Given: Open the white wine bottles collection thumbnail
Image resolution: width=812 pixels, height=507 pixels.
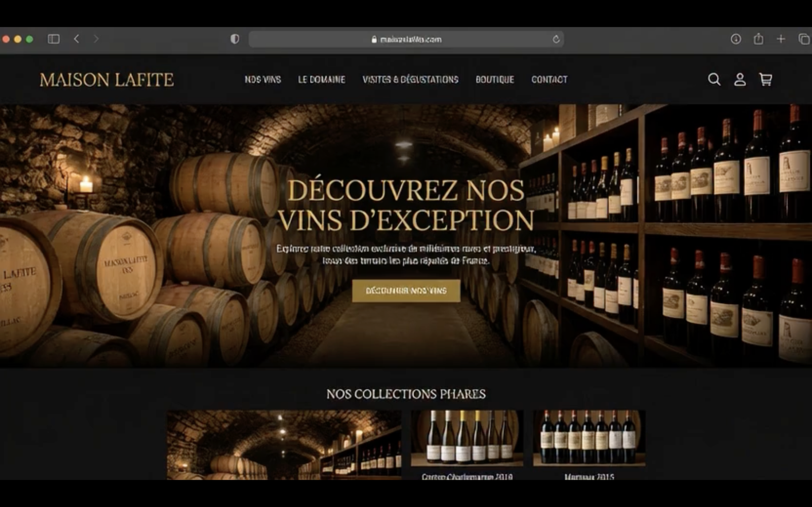Looking at the screenshot, I should (467, 438).
